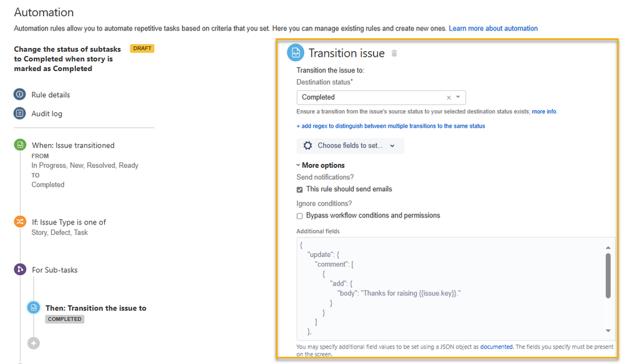Click 'add regex to distinguish between multiple transitions' link
The height and width of the screenshot is (364, 623).
(390, 126)
